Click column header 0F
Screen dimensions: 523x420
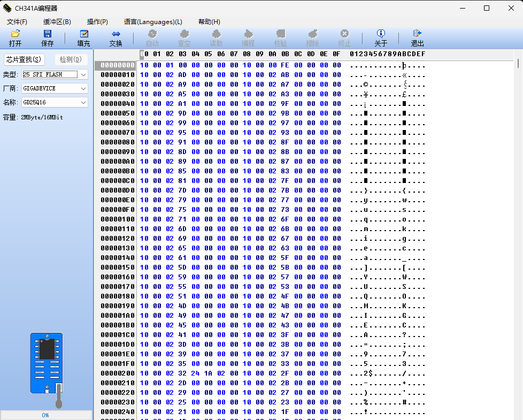(336, 54)
